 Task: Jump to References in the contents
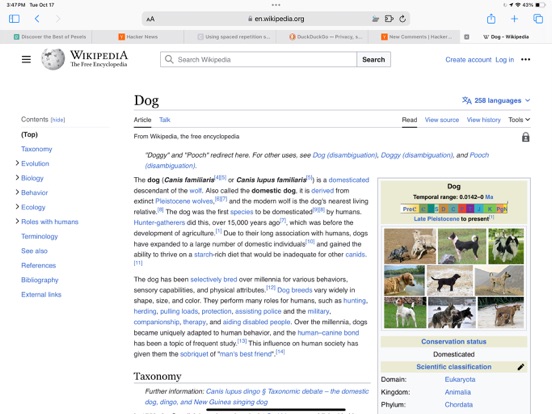click(38, 265)
